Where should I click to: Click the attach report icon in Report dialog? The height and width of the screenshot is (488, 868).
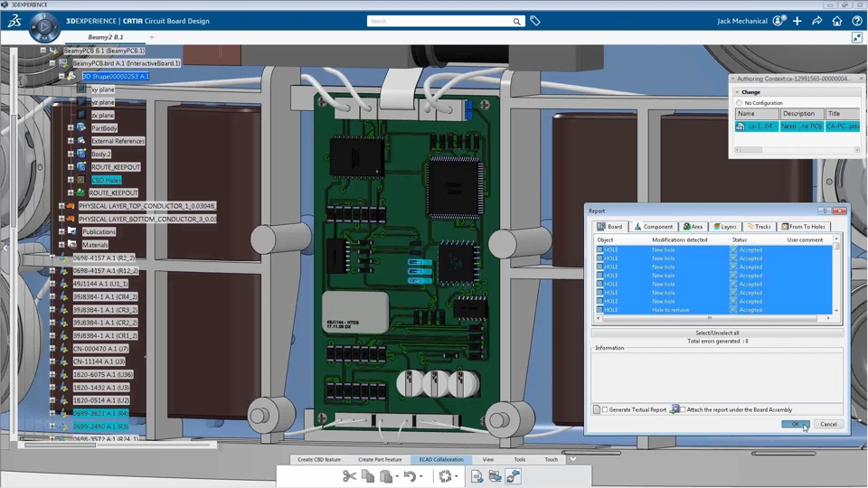click(675, 409)
